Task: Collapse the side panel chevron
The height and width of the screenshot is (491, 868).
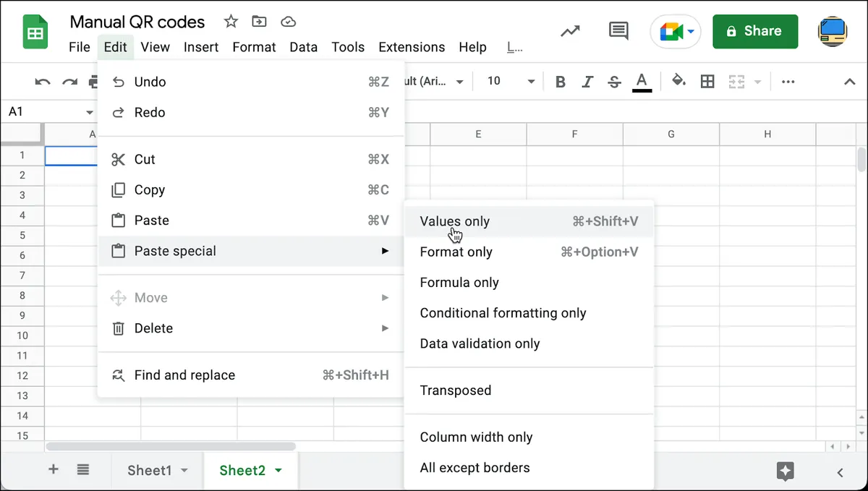Action: click(840, 472)
